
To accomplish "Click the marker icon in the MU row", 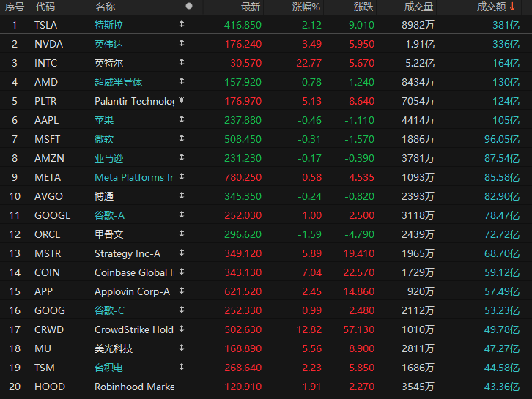I will 182,348.
